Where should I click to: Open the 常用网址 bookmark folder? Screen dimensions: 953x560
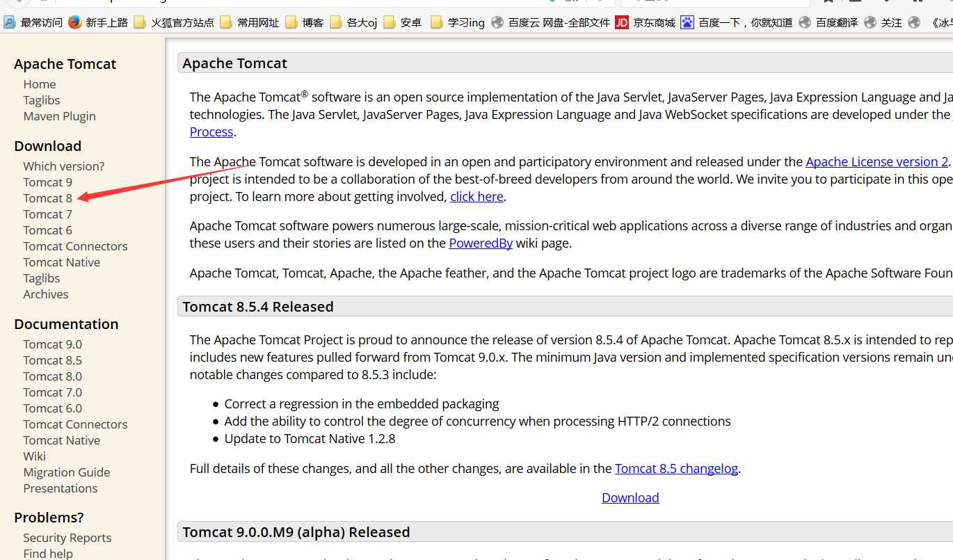point(250,22)
